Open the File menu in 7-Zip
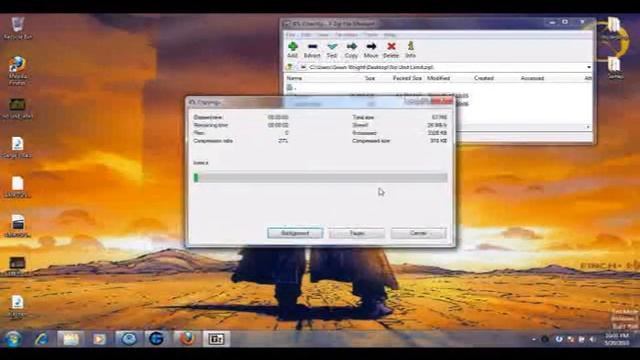This screenshot has width=640, height=360. click(x=291, y=35)
